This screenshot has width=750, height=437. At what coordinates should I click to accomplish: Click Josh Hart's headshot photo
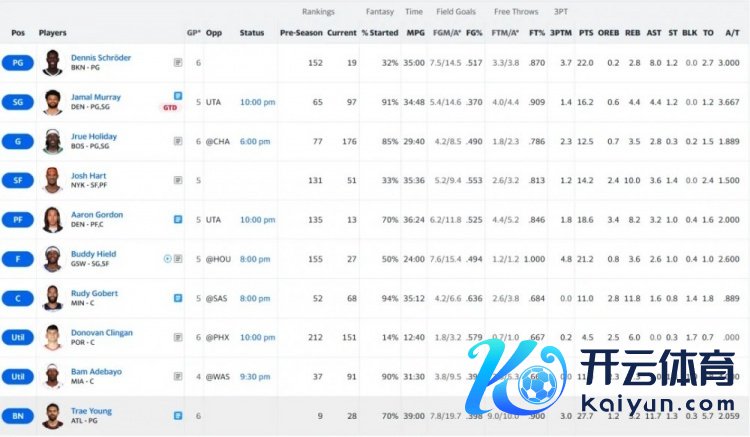click(52, 180)
